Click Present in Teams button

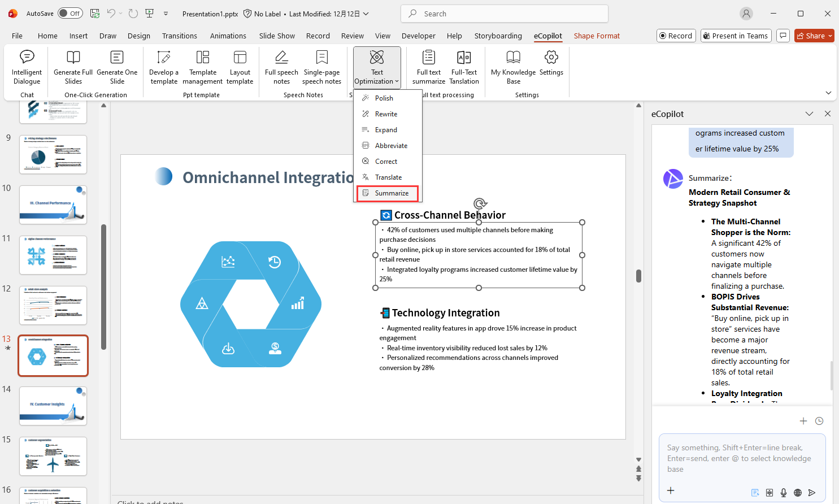click(x=734, y=36)
